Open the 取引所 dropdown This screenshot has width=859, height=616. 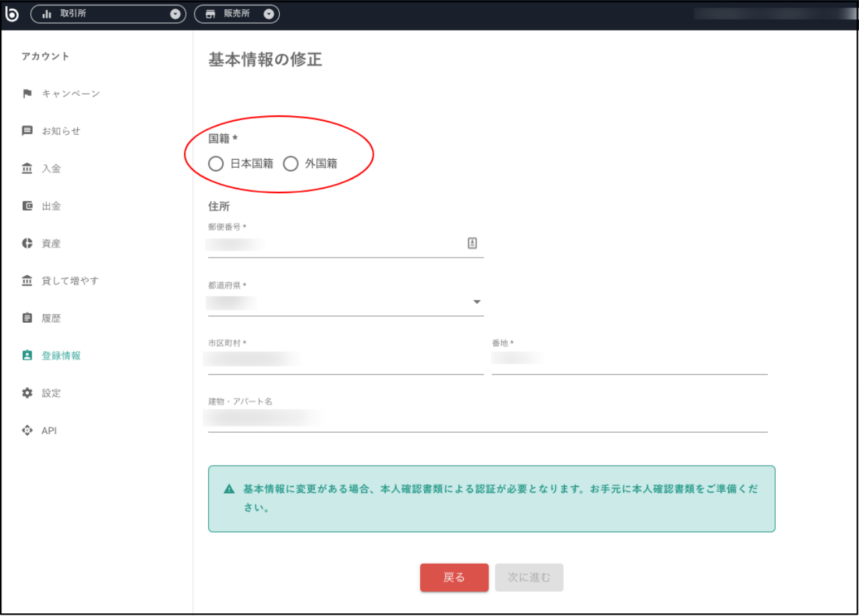coord(108,13)
